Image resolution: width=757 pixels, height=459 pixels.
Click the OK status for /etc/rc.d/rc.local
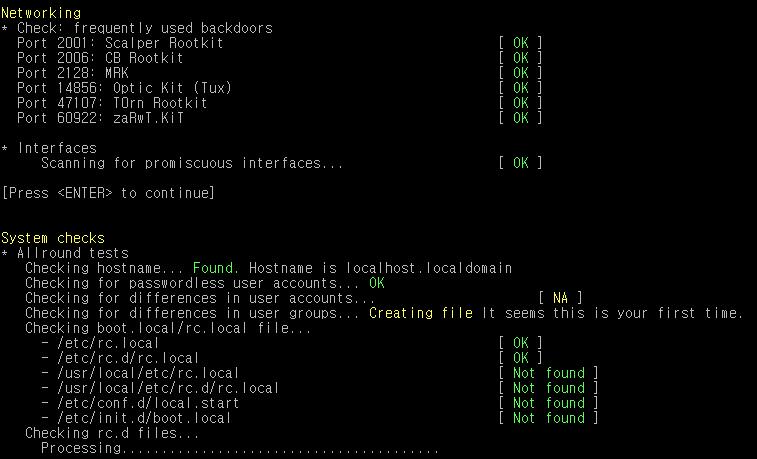pyautogui.click(x=520, y=358)
